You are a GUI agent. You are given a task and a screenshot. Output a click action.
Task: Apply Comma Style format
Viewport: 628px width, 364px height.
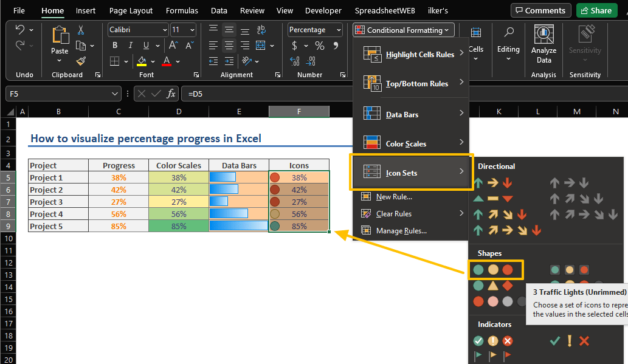pyautogui.click(x=336, y=46)
